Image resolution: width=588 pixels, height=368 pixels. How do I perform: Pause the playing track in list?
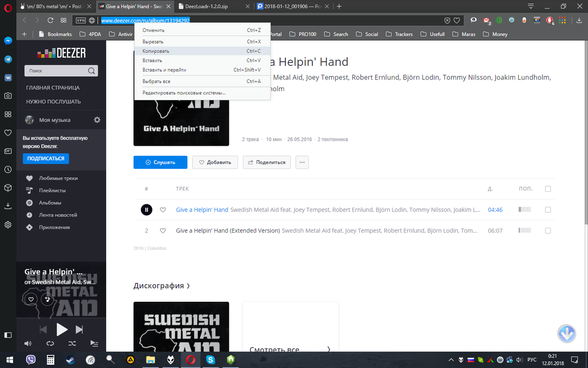coord(146,210)
